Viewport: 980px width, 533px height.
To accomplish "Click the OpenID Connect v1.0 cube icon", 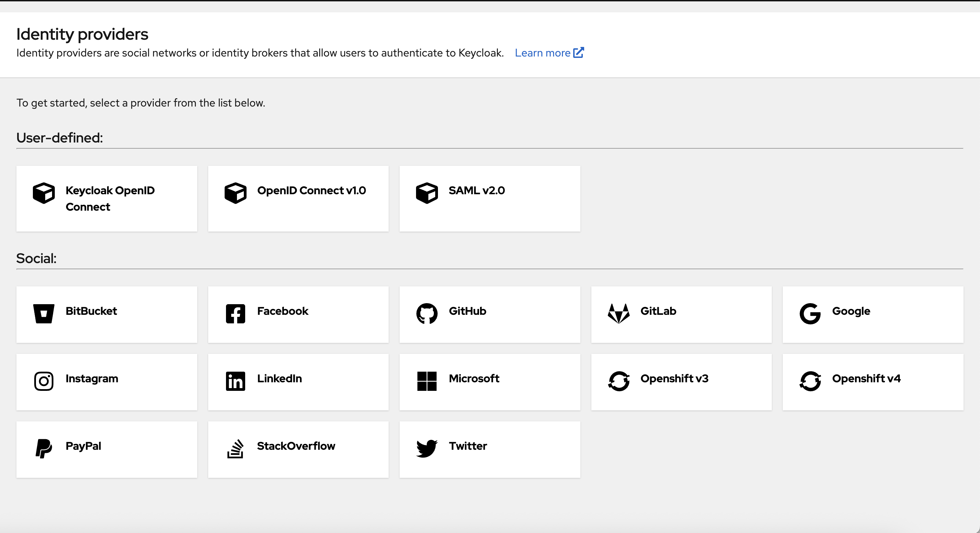I will pos(236,193).
